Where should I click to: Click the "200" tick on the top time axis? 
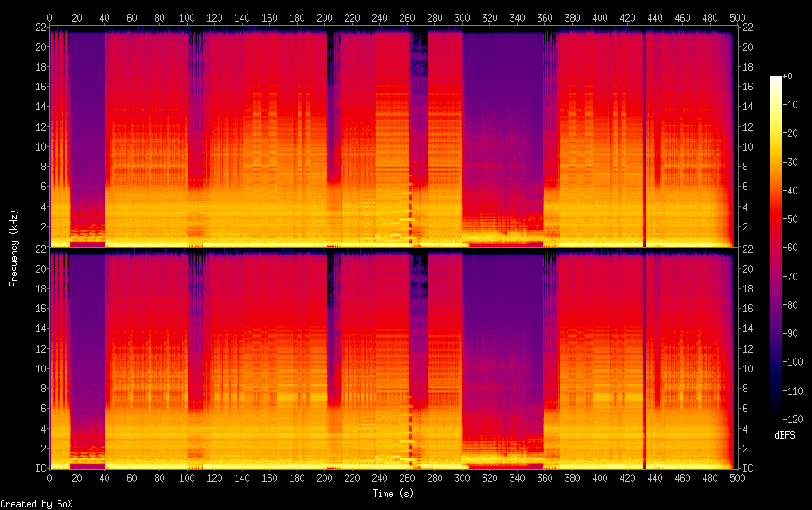pyautogui.click(x=324, y=17)
